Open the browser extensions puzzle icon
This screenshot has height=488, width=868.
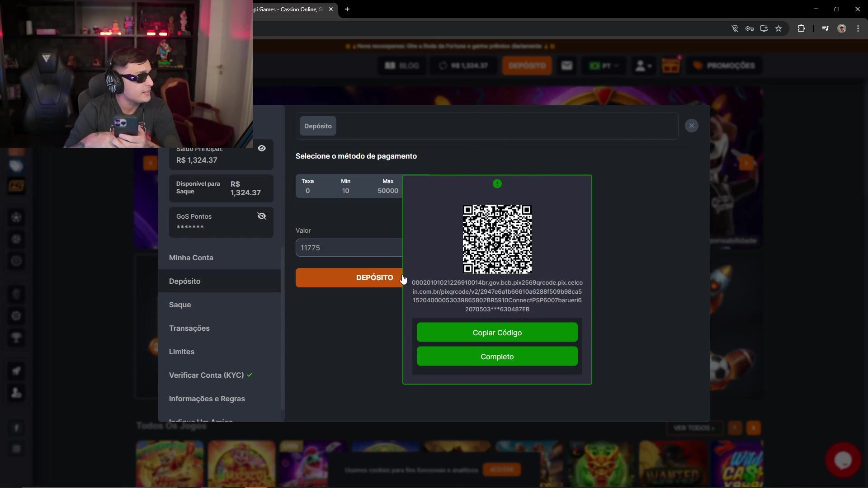(801, 28)
